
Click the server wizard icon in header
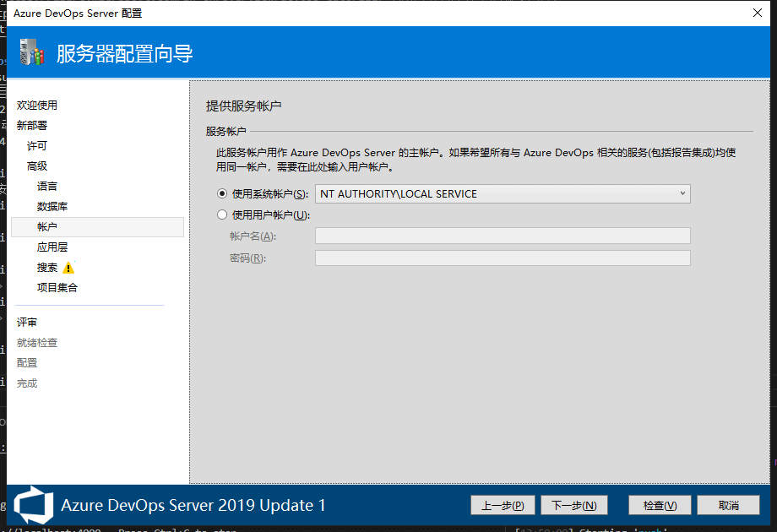(x=31, y=53)
